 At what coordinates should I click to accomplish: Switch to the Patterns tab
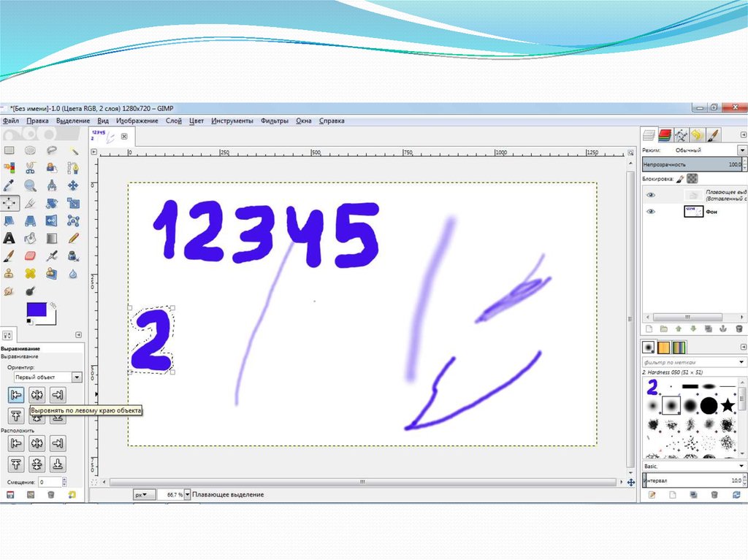coord(664,348)
